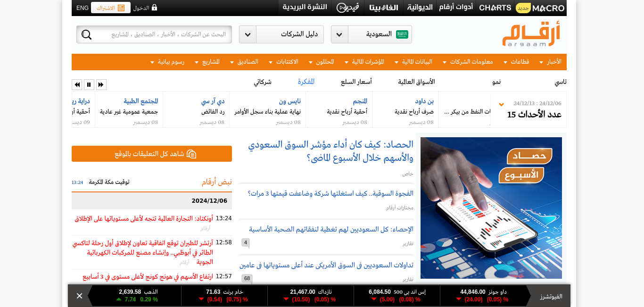Open the الفا بيتا logo link

pyautogui.click(x=384, y=8)
